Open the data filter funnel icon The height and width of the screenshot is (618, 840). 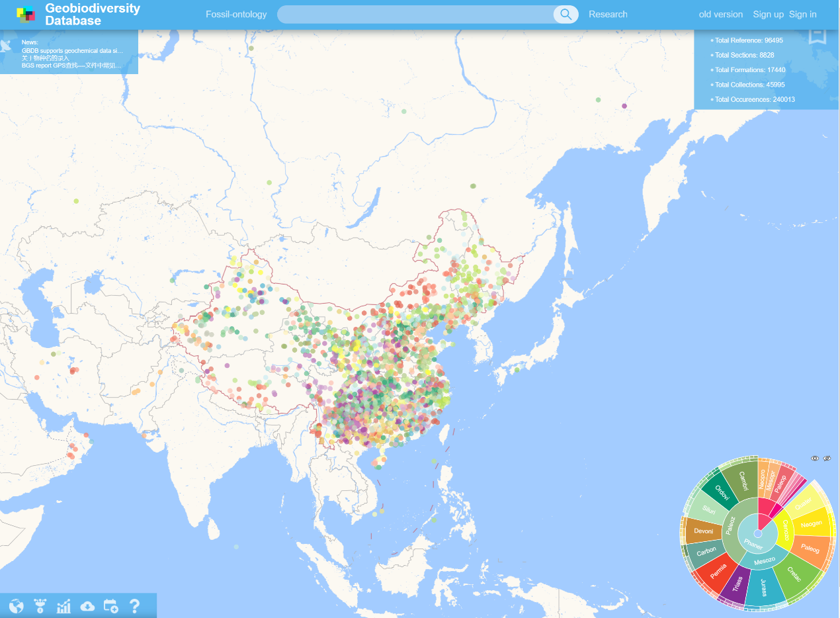[40, 605]
